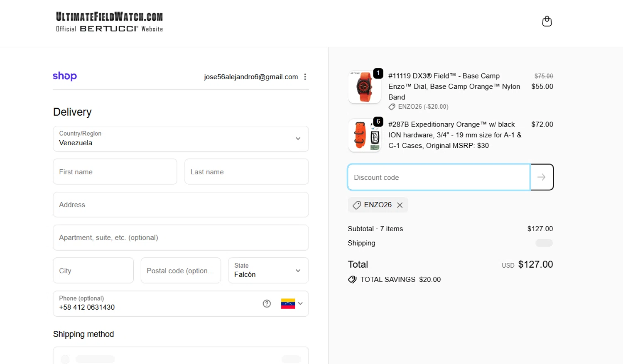The width and height of the screenshot is (623, 364).
Task: Click the #11119 DX3 Field product title
Action: (x=454, y=86)
